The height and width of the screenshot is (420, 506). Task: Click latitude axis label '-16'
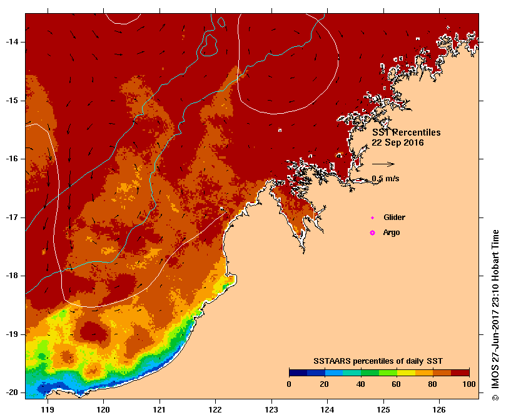coord(12,159)
